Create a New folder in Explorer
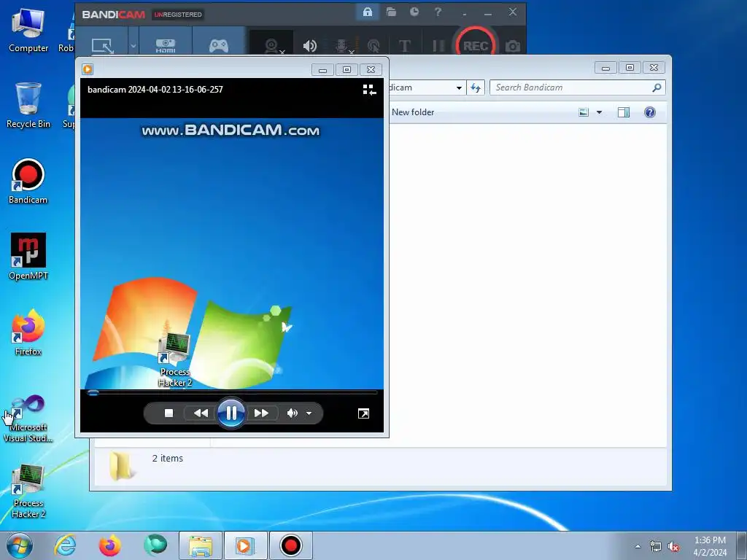Viewport: 747px width, 560px height. pos(413,112)
